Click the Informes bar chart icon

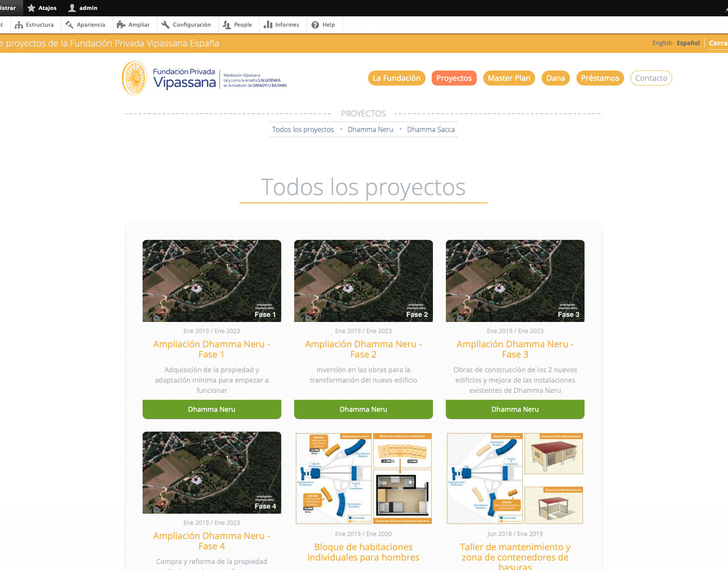268,25
